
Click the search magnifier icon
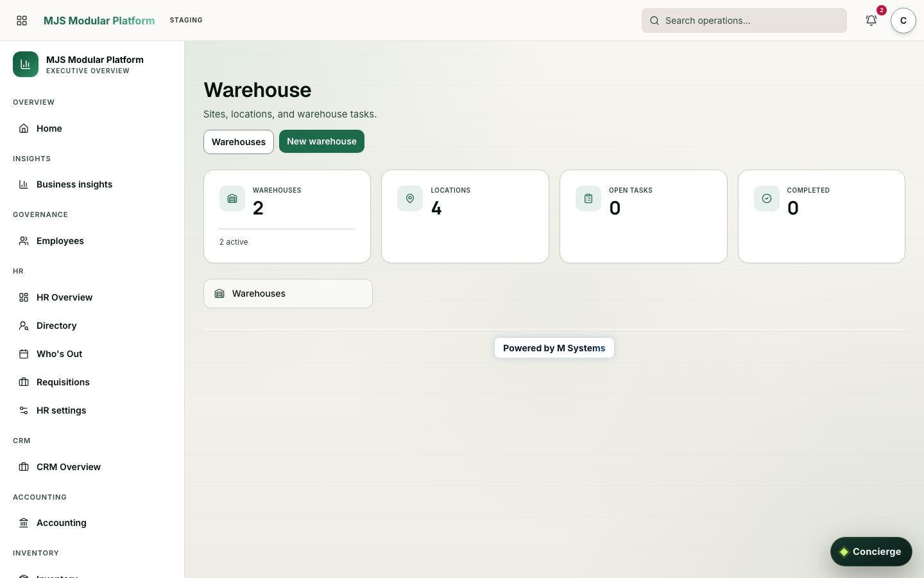tap(654, 21)
